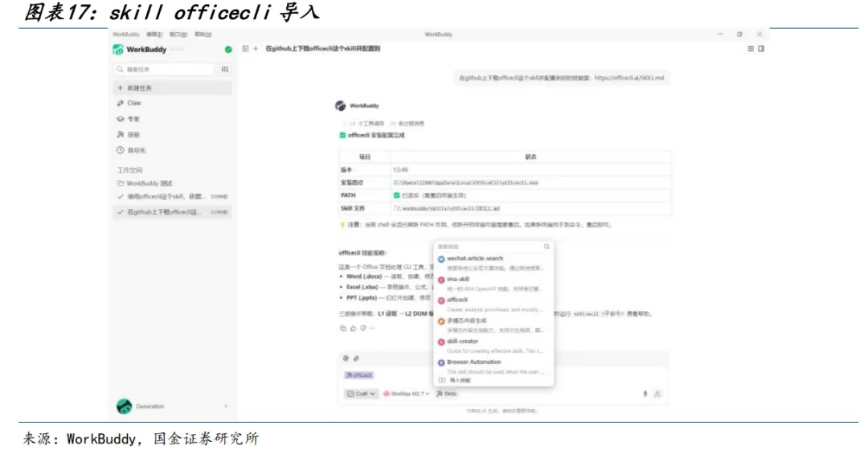
Task: Toggle the right side panel icon
Action: point(761,49)
